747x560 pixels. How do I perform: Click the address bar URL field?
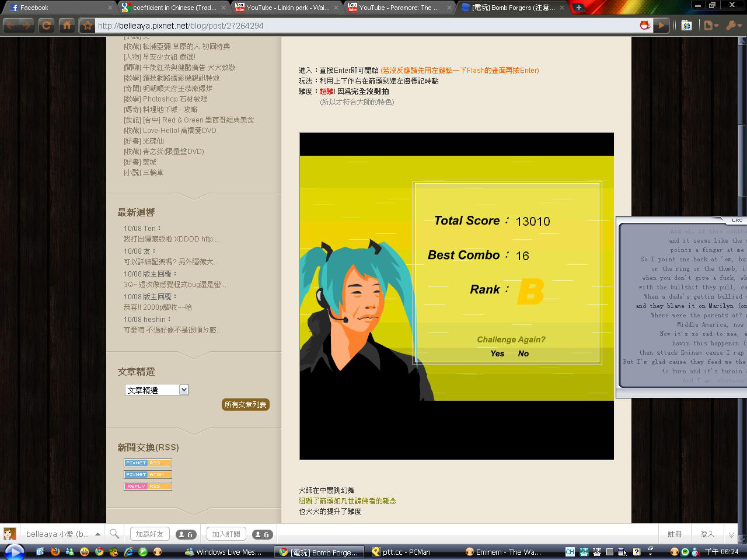366,26
